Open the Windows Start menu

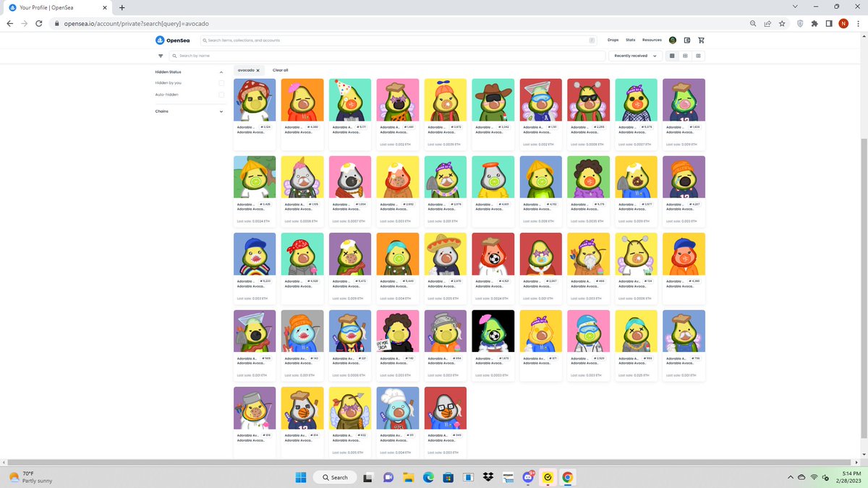[301, 477]
